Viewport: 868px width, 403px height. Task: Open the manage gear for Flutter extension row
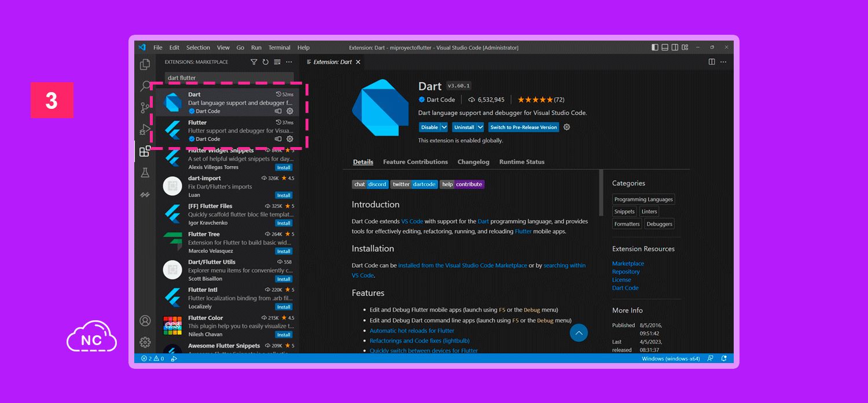290,139
